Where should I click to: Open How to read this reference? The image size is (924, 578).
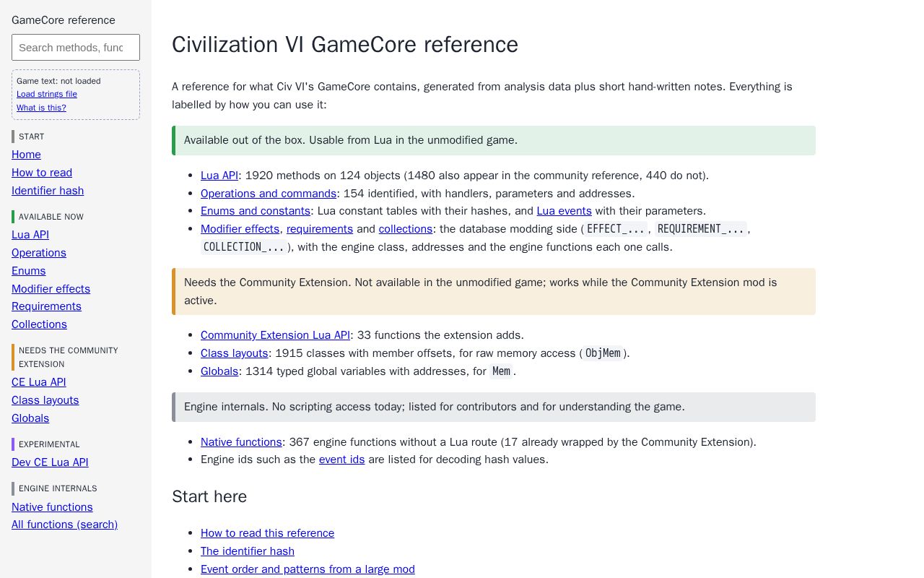[x=268, y=533]
